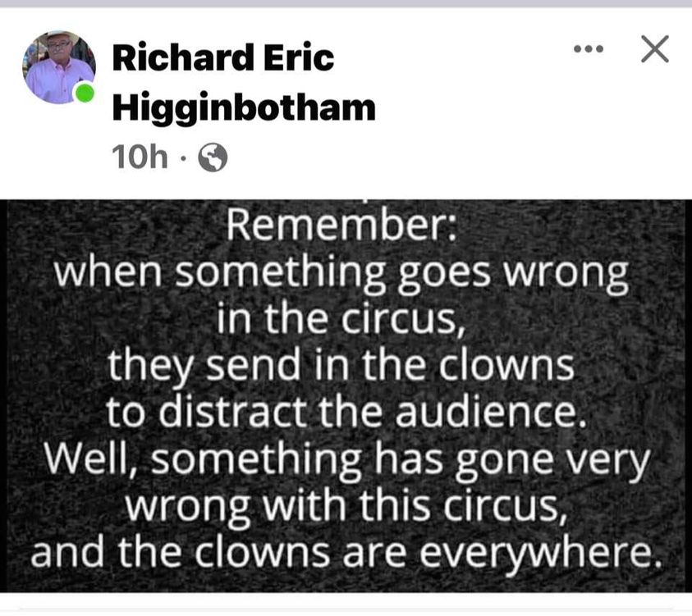Screen dimensions: 692x616
Task: Click the 'they send in the clowns' line
Action: [x=341, y=367]
